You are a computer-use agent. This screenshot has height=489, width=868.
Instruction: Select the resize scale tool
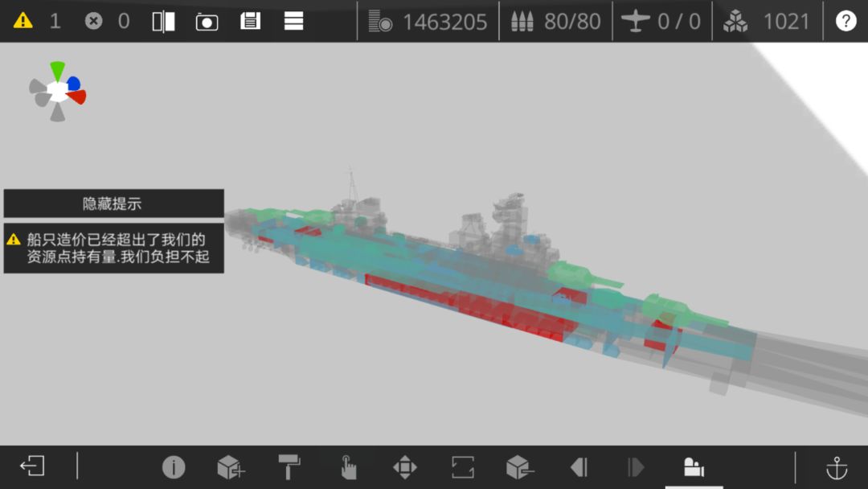463,466
